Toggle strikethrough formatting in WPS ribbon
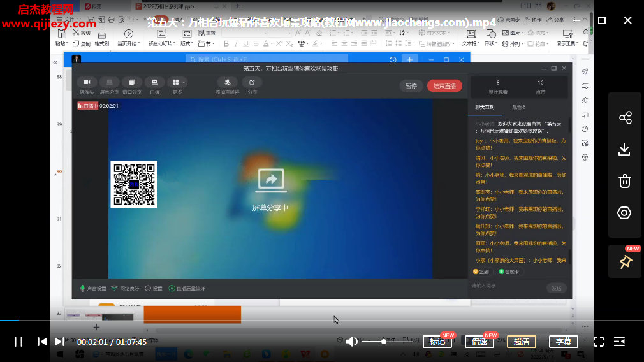The height and width of the screenshot is (362, 644). pyautogui.click(x=256, y=43)
